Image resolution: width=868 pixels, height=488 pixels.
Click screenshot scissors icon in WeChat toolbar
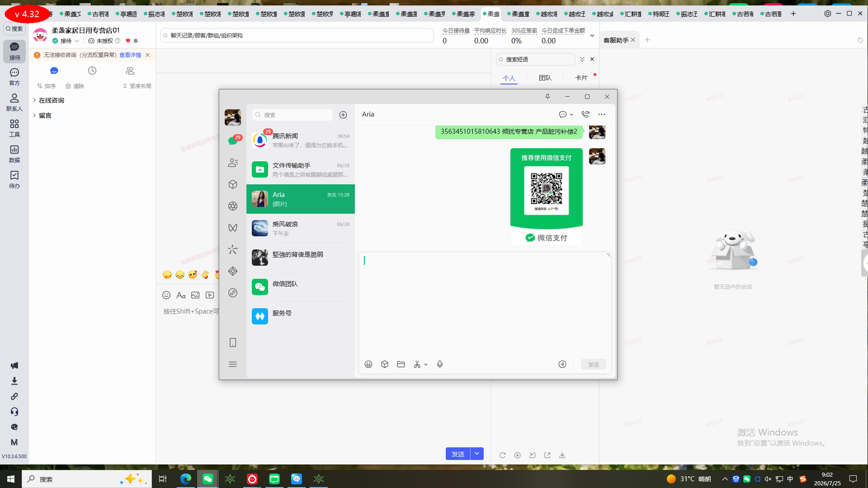tap(417, 364)
